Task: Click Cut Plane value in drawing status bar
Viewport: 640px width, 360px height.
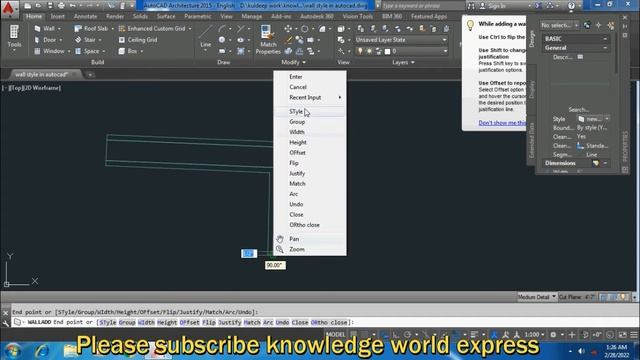Action: [589, 297]
